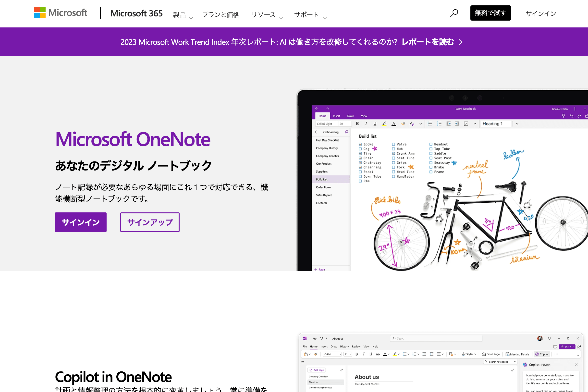Click the サインアップ button
Image resolution: width=588 pixels, height=392 pixels.
point(150,222)
